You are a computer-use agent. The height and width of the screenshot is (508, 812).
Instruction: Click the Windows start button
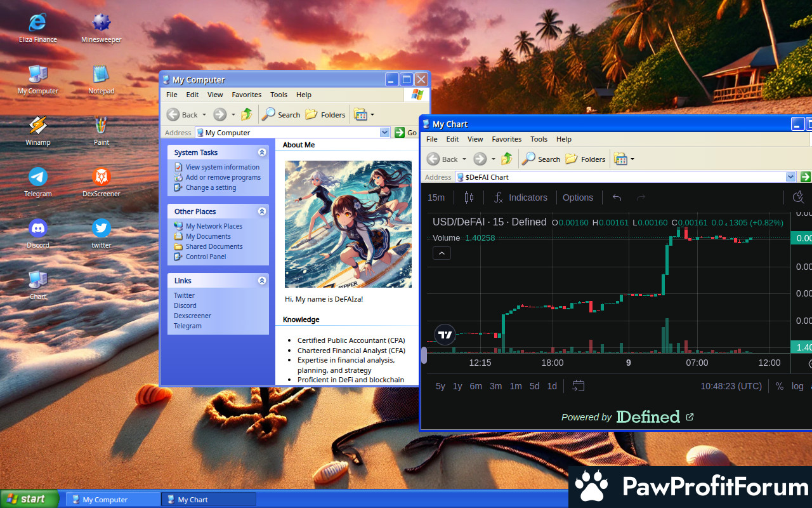coord(29,499)
